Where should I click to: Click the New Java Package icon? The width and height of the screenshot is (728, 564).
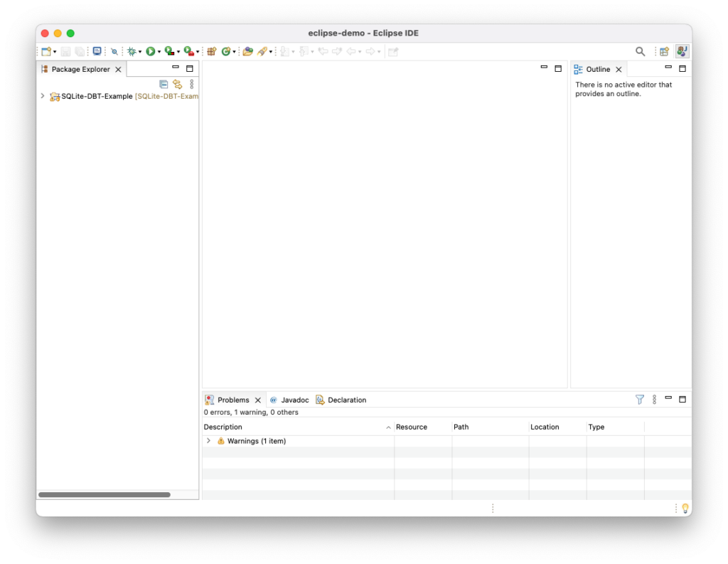tap(211, 51)
